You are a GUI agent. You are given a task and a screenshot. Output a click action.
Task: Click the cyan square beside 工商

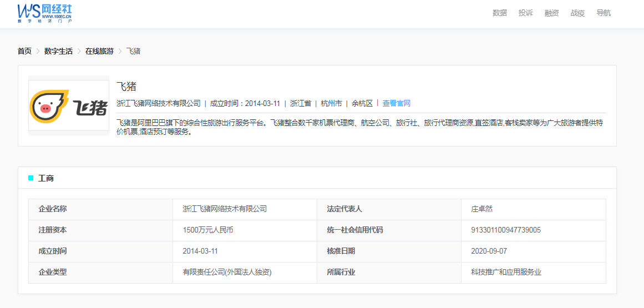coord(31,178)
